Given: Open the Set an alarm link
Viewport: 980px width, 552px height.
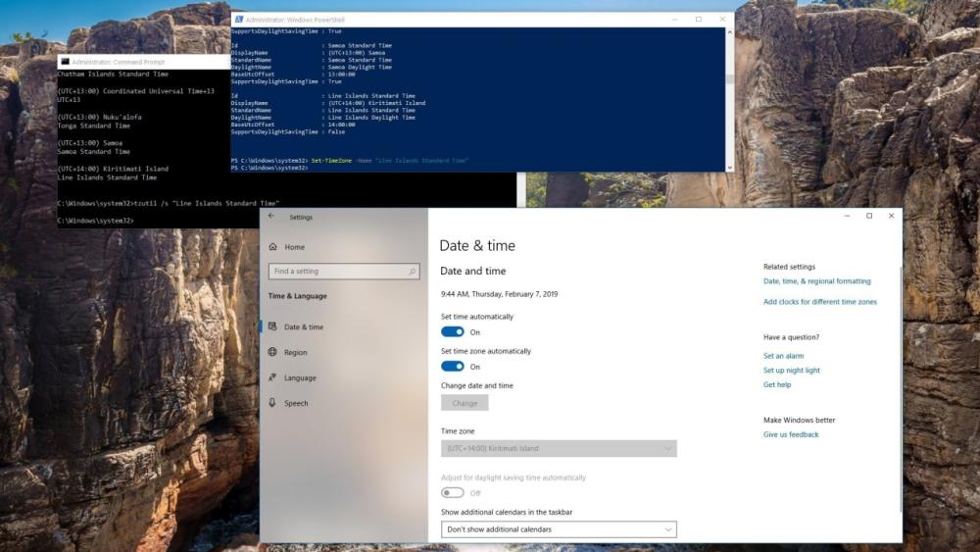Looking at the screenshot, I should pos(783,356).
